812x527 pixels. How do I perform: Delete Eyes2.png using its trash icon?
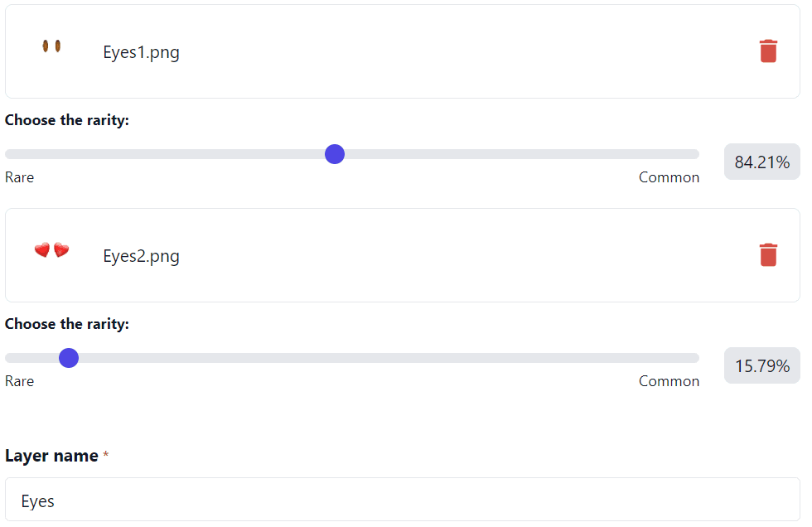click(x=768, y=255)
